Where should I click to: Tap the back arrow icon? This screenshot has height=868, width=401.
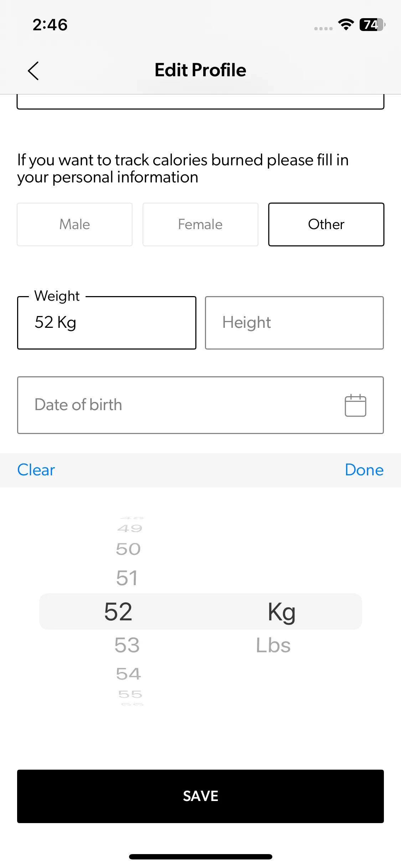33,71
